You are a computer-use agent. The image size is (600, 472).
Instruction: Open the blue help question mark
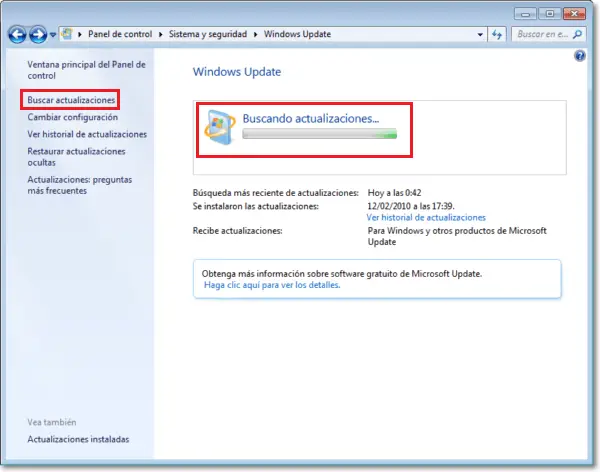579,56
